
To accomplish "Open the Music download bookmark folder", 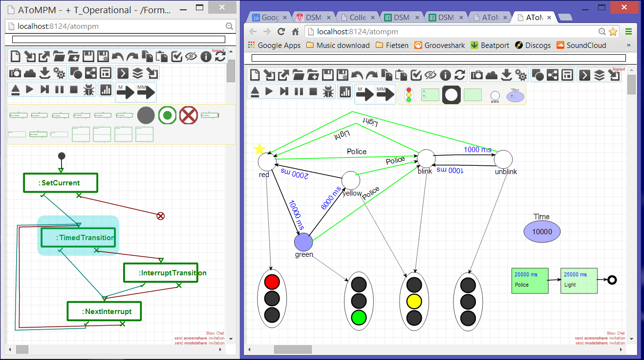I will (x=338, y=45).
